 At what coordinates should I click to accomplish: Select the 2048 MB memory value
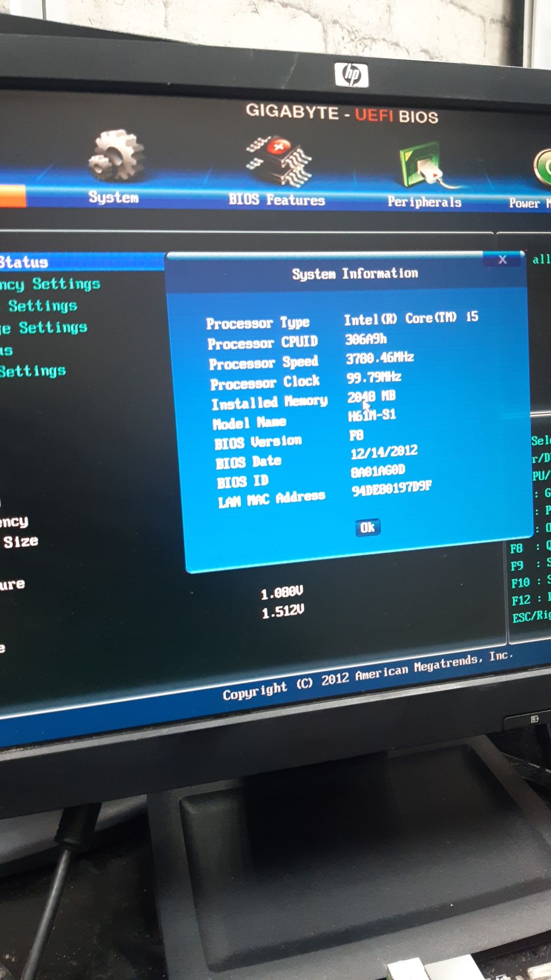tap(371, 396)
